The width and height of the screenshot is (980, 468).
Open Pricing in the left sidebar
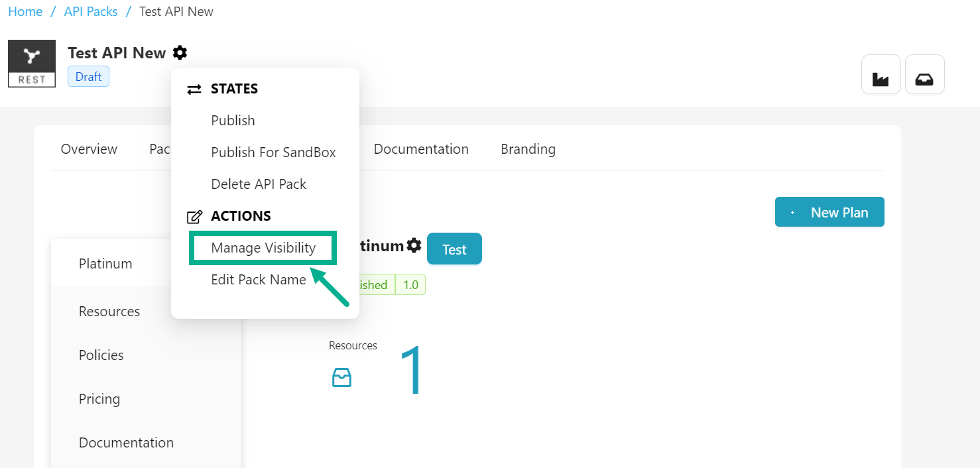(x=99, y=399)
